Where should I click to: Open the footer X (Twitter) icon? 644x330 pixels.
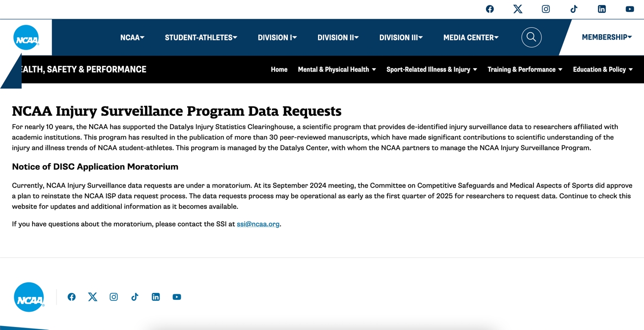(x=93, y=297)
